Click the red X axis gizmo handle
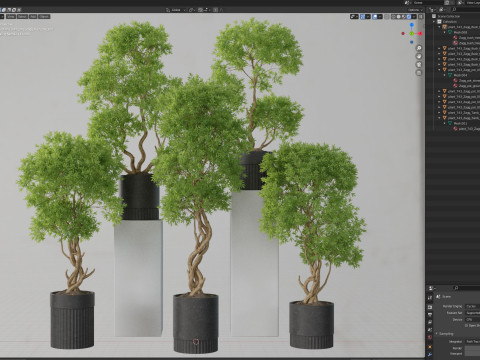Viewport: 480px width, 360px height. 420,33
